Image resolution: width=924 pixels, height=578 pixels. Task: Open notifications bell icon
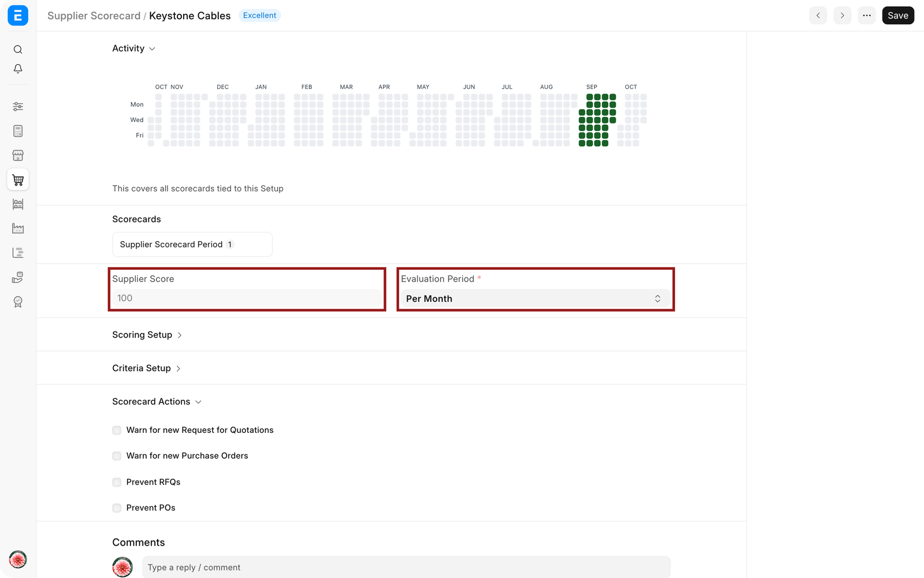tap(18, 69)
